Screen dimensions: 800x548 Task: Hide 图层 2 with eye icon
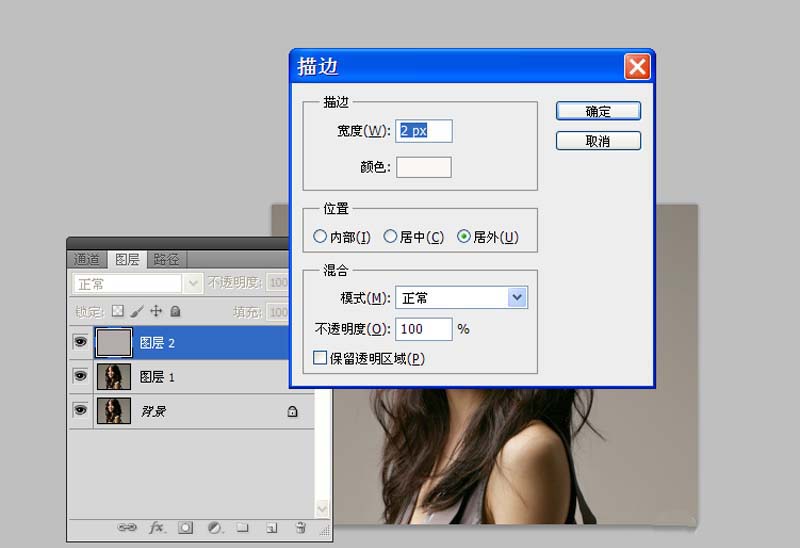81,341
